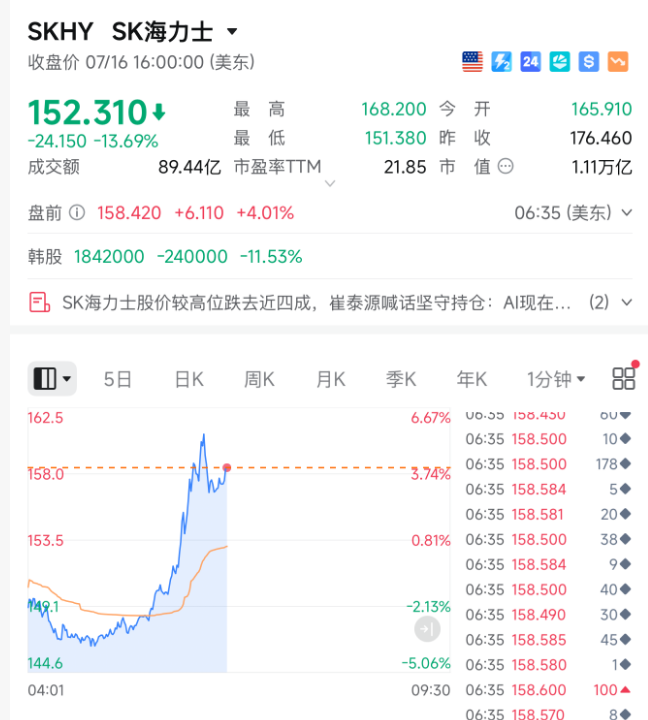Tap the news document icon
648x720 pixels.
[39, 303]
